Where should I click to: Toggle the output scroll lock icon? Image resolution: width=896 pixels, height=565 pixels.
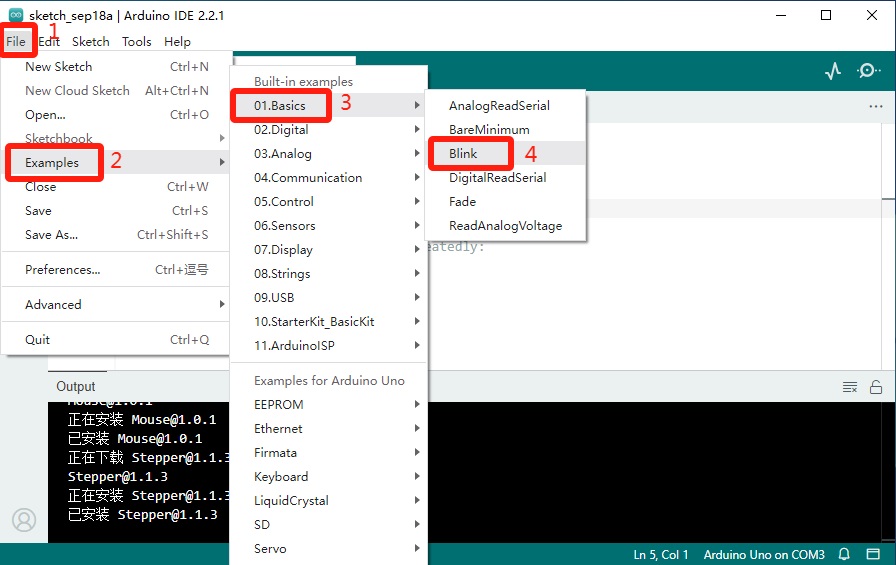[x=876, y=387]
